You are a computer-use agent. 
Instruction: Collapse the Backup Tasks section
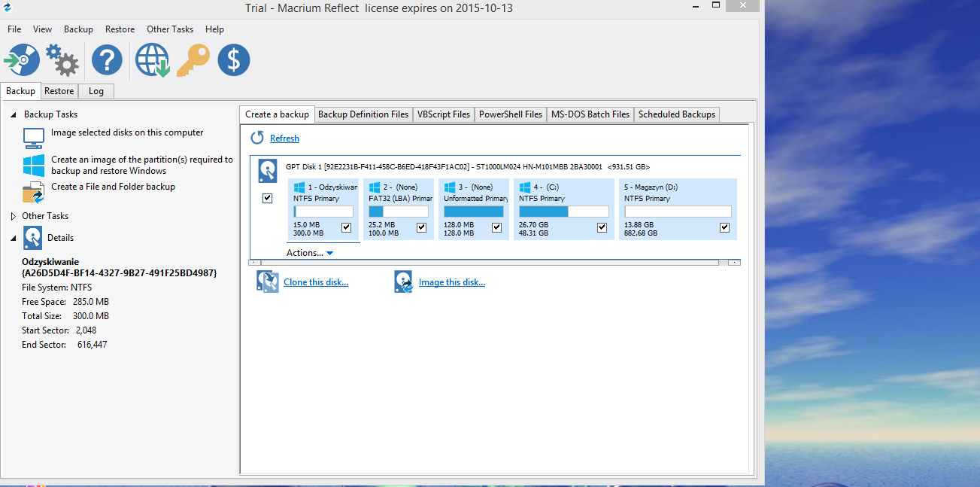13,114
